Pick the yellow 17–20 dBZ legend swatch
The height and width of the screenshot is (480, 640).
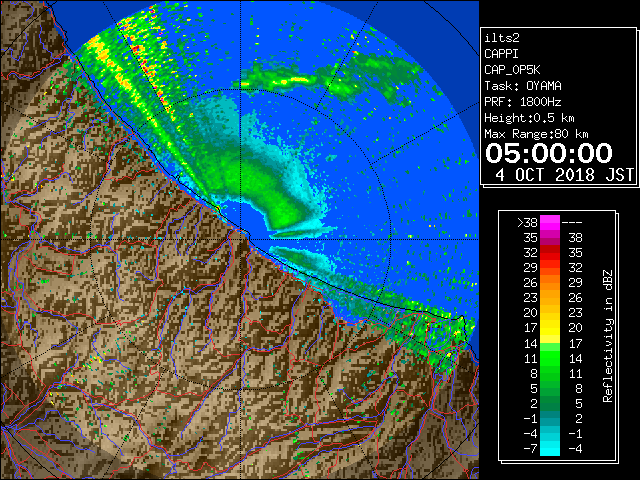549,328
